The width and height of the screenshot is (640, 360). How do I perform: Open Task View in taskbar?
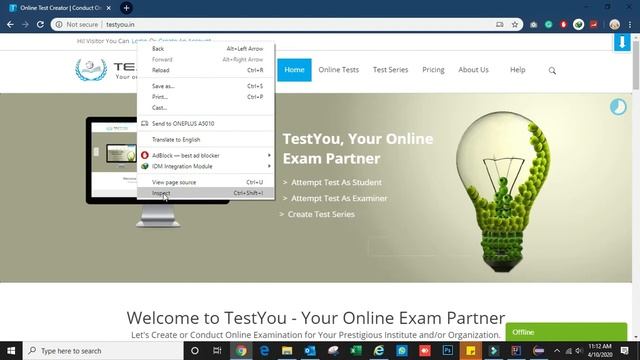(217, 351)
